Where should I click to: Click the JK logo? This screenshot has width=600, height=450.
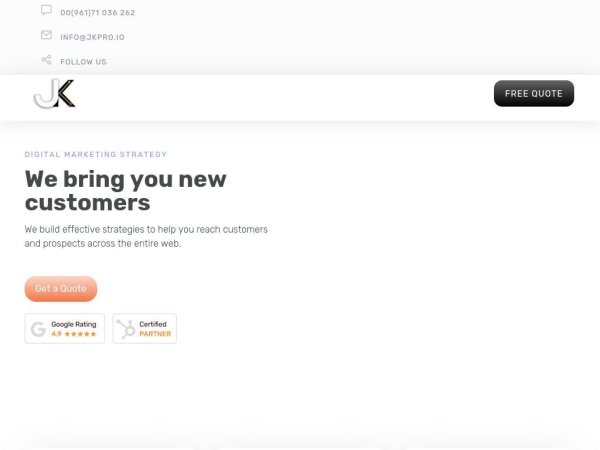click(x=54, y=94)
